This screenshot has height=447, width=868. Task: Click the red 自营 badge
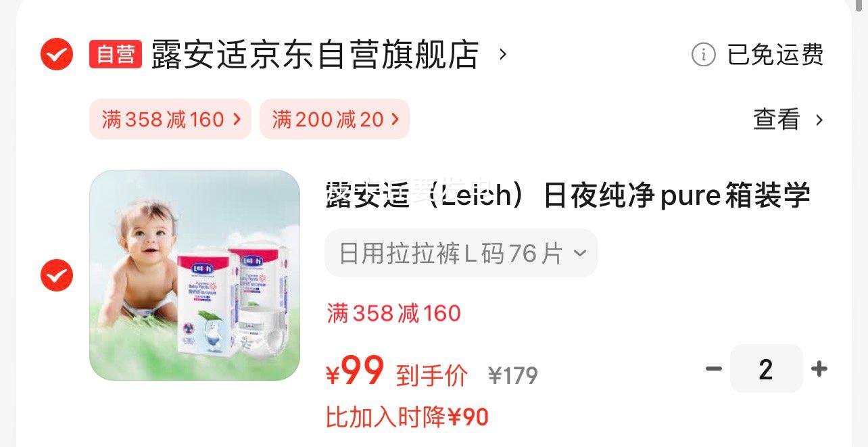[116, 54]
